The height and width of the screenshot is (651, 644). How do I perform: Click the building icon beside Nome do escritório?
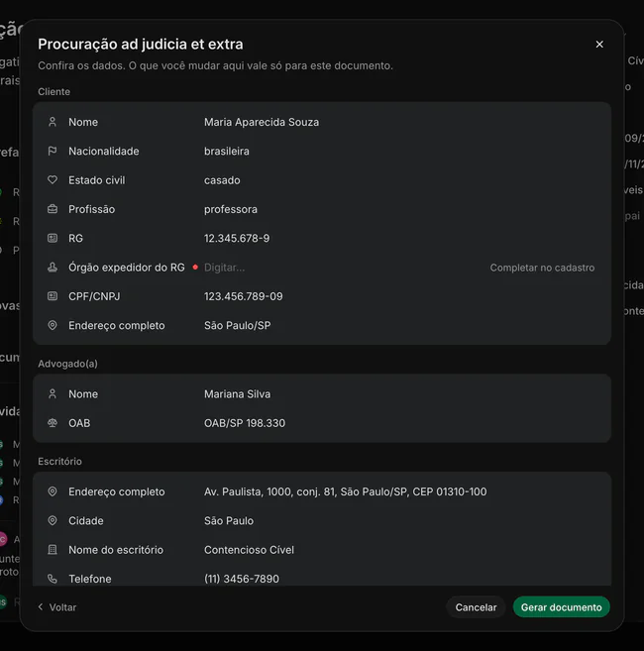point(53,549)
